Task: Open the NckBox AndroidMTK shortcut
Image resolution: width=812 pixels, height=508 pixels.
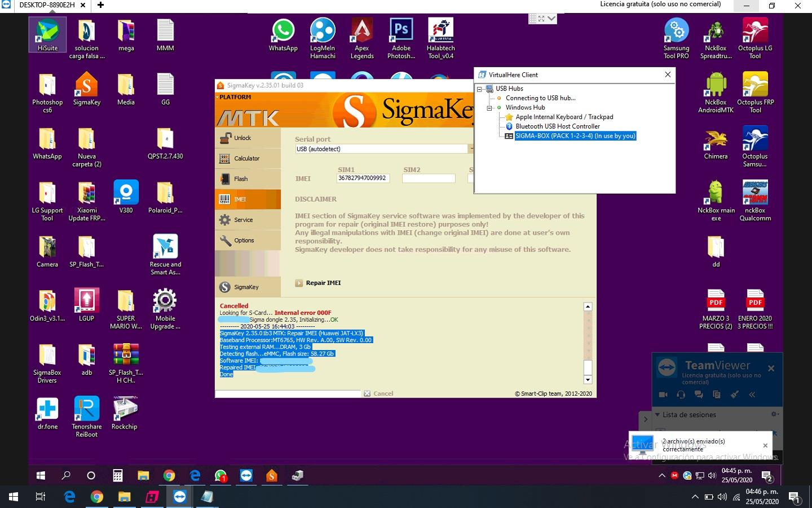Action: click(x=716, y=93)
